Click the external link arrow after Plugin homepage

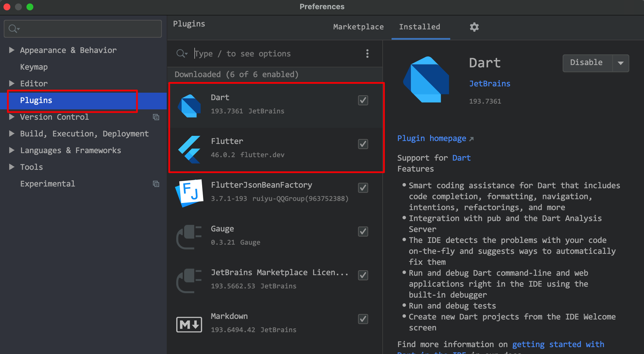pos(471,139)
